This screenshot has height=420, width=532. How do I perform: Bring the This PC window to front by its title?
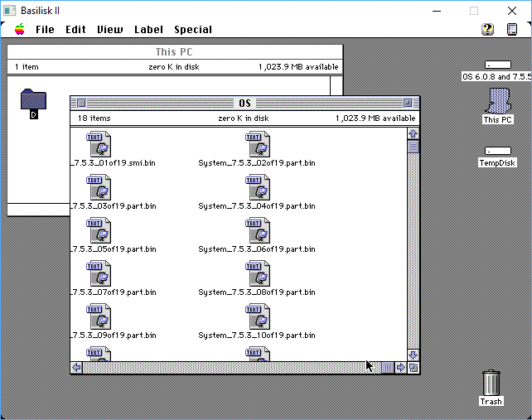tap(174, 52)
